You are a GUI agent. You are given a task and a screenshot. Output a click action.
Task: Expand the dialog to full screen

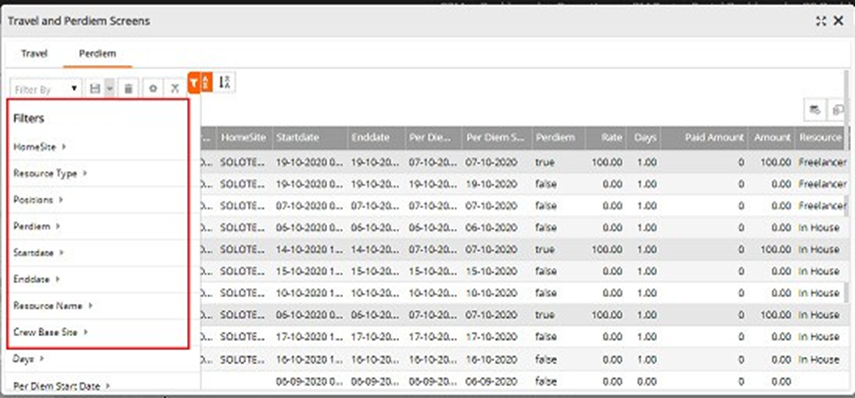(x=821, y=21)
